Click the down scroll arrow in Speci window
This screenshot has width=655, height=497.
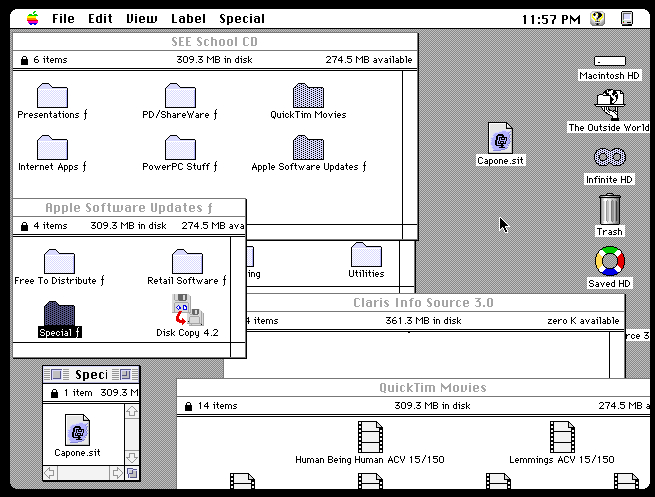131,457
